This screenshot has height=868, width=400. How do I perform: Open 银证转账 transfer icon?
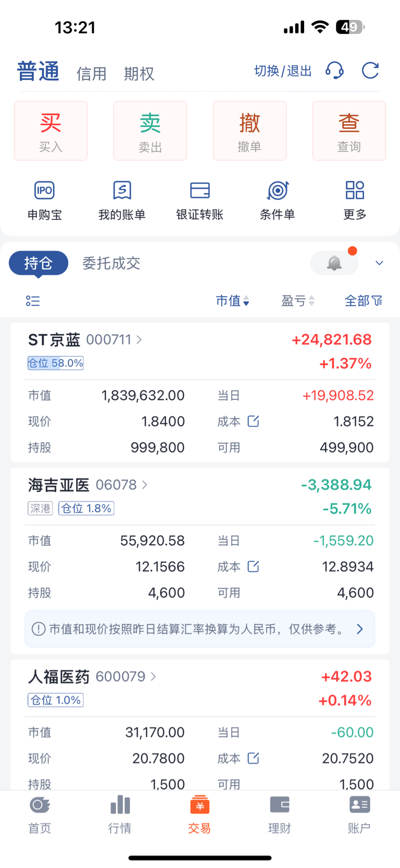[x=199, y=191]
